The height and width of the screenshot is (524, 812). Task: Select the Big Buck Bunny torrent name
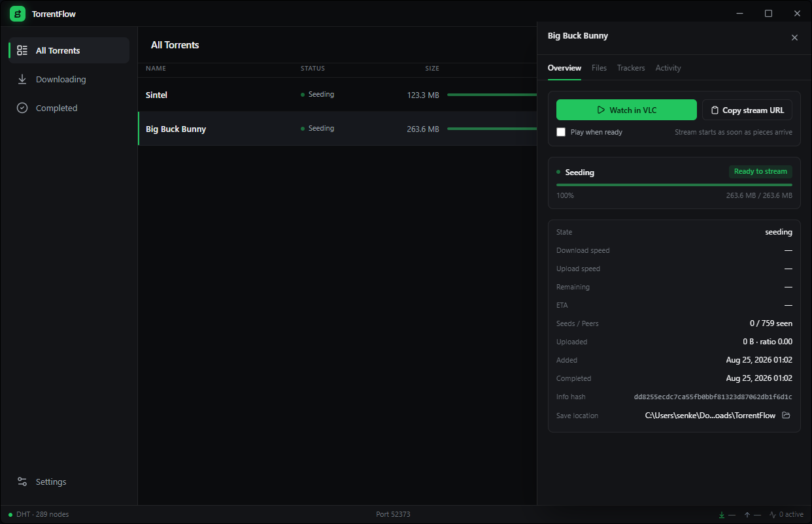point(176,129)
